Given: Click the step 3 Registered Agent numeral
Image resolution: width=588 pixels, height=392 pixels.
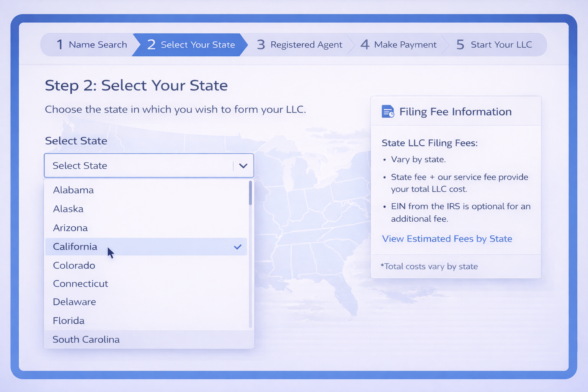Looking at the screenshot, I should [261, 44].
